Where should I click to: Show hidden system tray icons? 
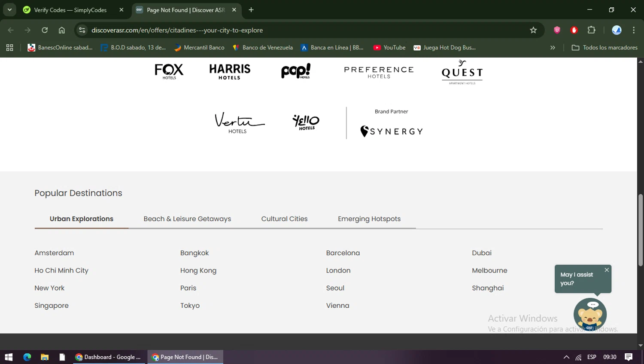point(566,357)
